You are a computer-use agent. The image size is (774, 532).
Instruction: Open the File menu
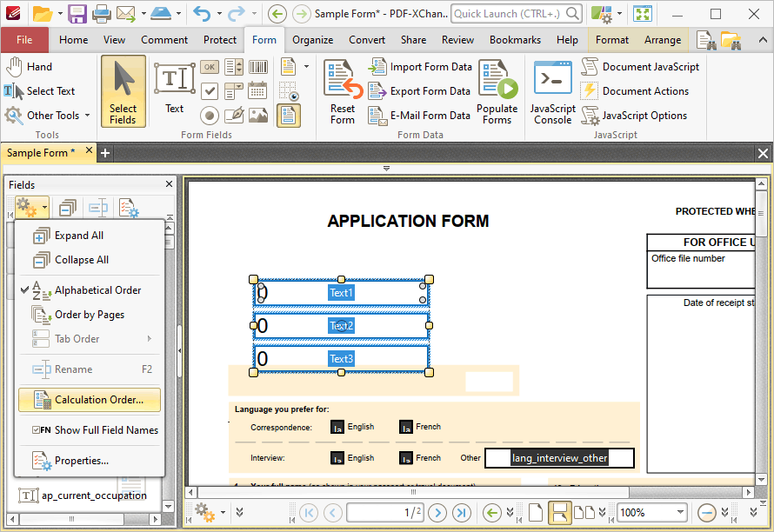tap(24, 40)
